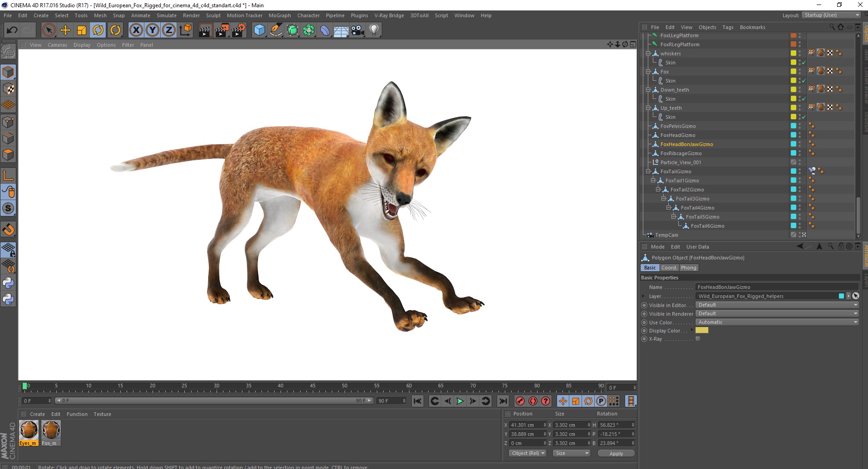Click the Record Active Objects button
Viewport: 868px width, 469px height.
pos(520,401)
